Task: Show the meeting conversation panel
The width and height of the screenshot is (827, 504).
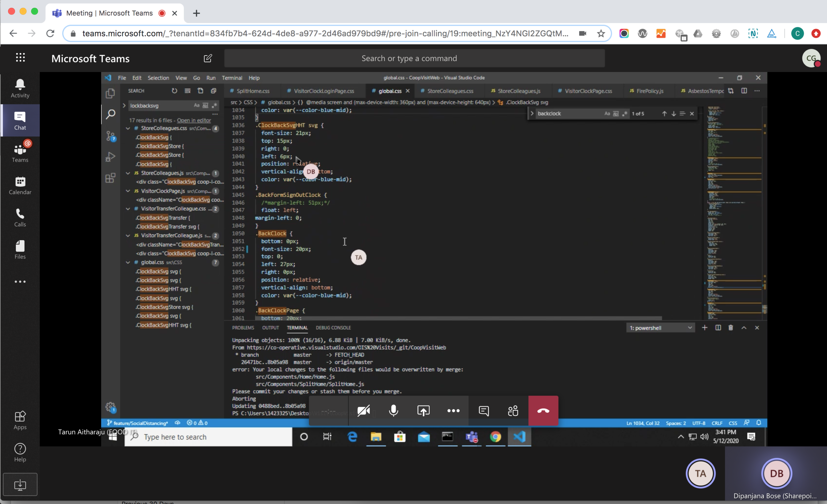Action: tap(484, 411)
